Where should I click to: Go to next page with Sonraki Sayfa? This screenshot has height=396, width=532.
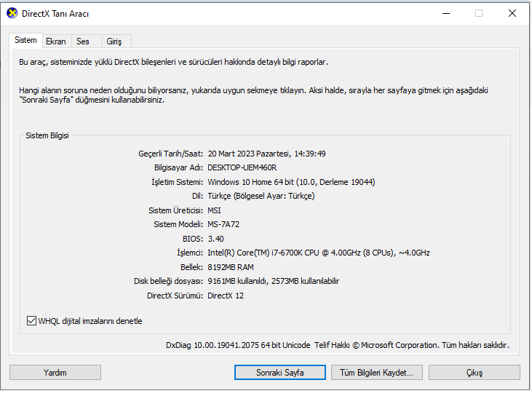pyautogui.click(x=280, y=372)
